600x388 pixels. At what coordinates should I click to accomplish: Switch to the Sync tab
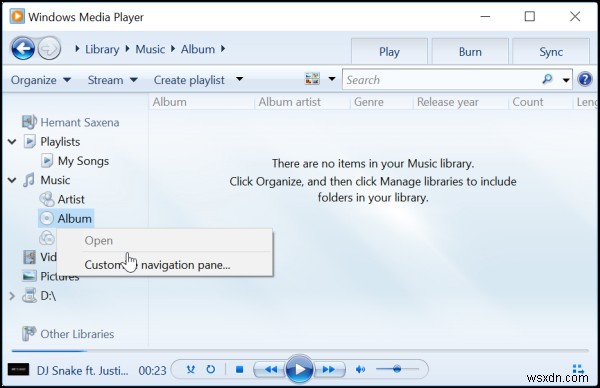[551, 52]
